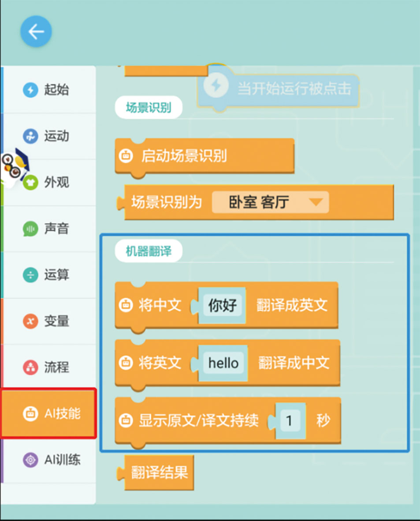This screenshot has height=521, width=420.
Task: Click the green shirt icon beside 外观
Action: [30, 182]
